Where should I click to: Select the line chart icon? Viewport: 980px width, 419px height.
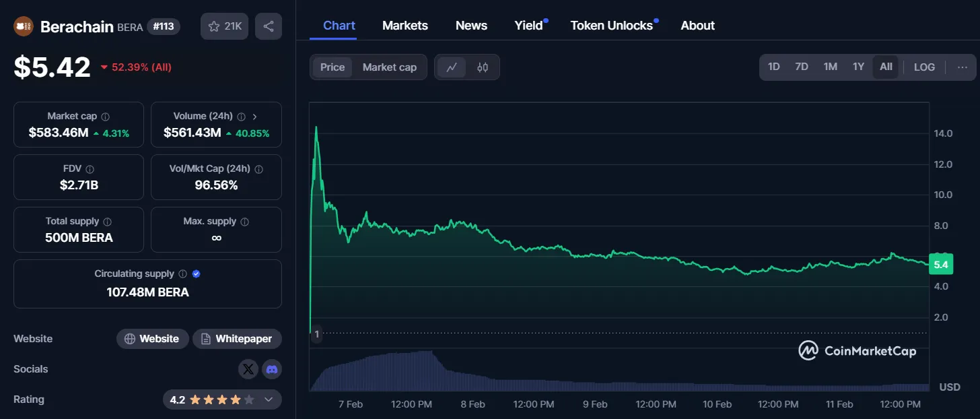452,67
